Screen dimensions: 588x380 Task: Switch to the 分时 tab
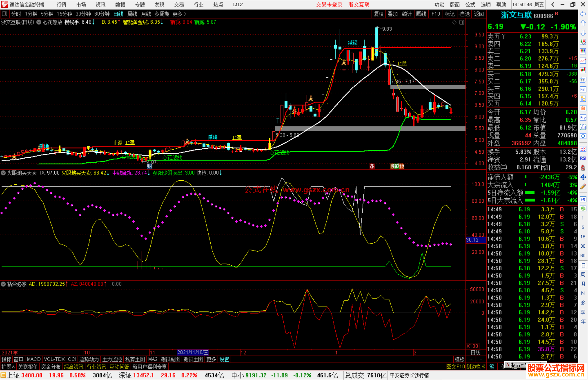pyautogui.click(x=16, y=14)
